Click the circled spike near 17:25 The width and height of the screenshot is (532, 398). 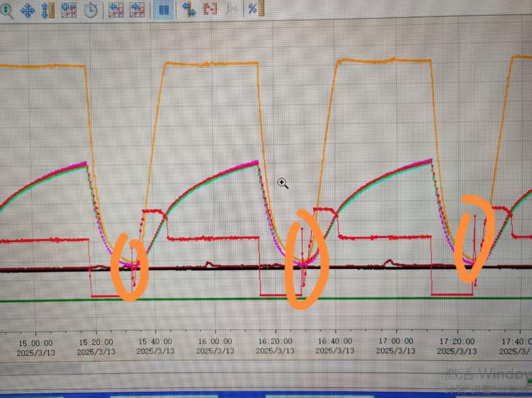click(x=474, y=241)
